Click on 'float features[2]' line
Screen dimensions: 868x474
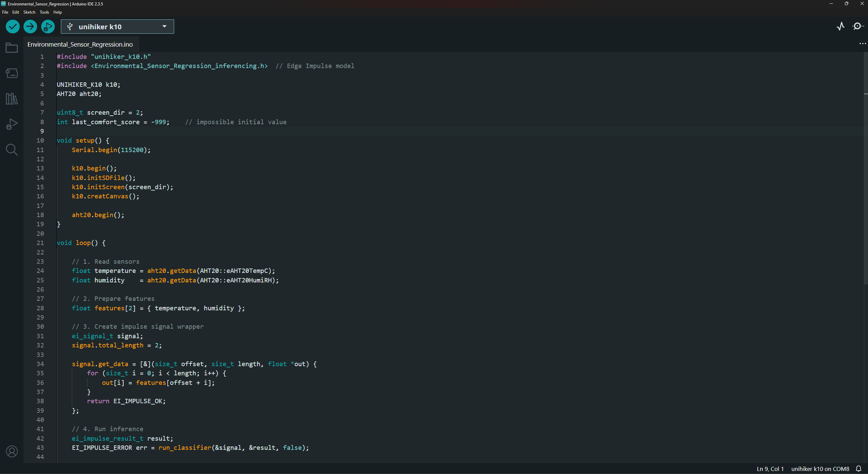pyautogui.click(x=158, y=308)
